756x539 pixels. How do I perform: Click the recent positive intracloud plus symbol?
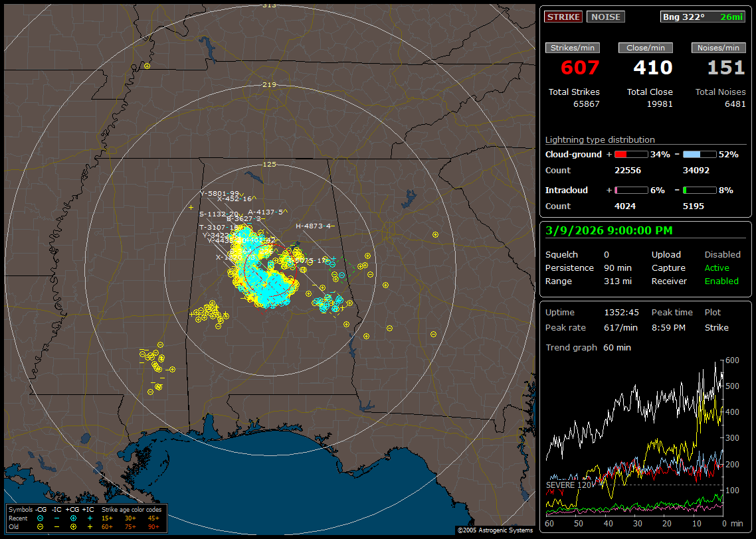coord(90,518)
